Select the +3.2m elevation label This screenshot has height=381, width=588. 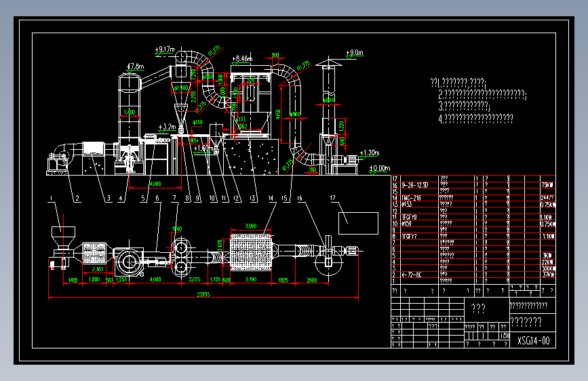click(167, 127)
